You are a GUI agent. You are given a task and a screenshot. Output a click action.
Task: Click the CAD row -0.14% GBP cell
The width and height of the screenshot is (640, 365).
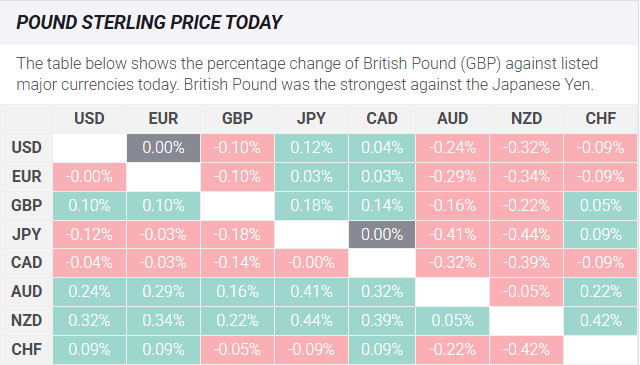pyautogui.click(x=238, y=263)
